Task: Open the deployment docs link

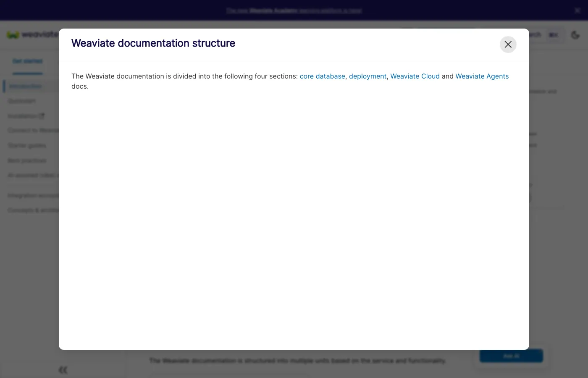Action: coord(367,76)
